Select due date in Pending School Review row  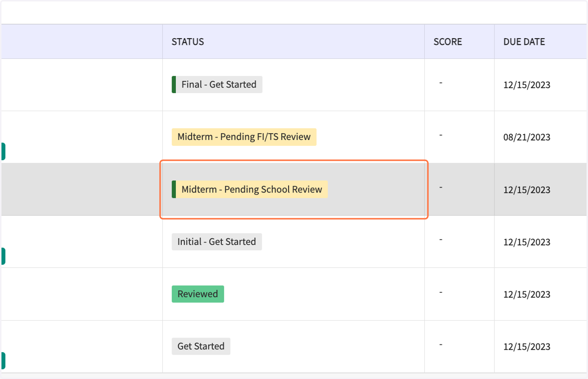click(527, 189)
